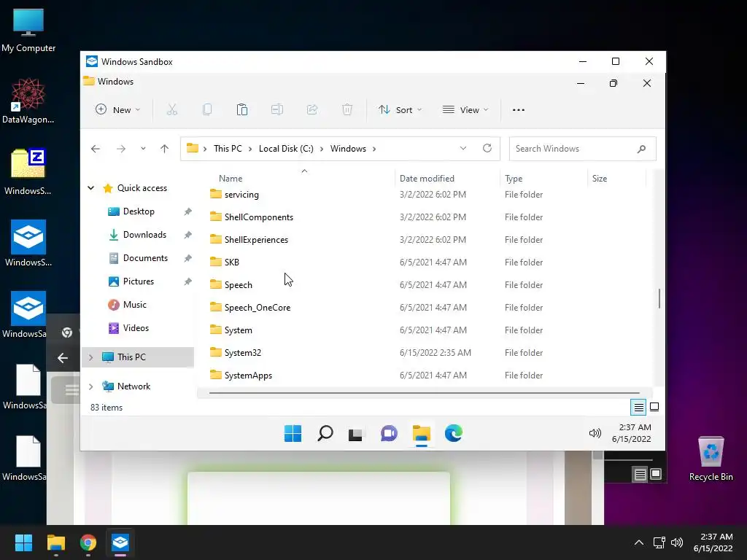Screen dimensions: 747x560
Task: Click Local Disk (C:) breadcrumb
Action: [286, 149]
